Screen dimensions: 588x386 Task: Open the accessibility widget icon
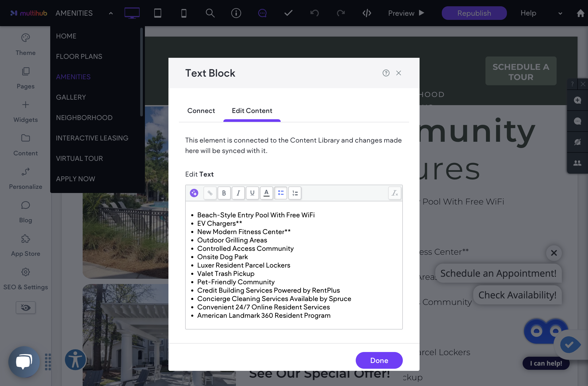[x=76, y=360]
